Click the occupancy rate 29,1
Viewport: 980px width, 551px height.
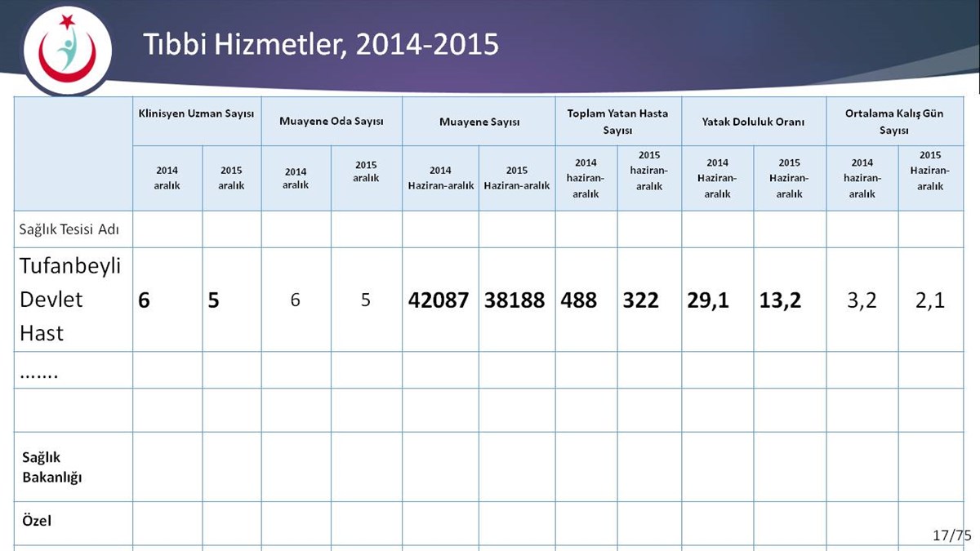click(x=708, y=300)
